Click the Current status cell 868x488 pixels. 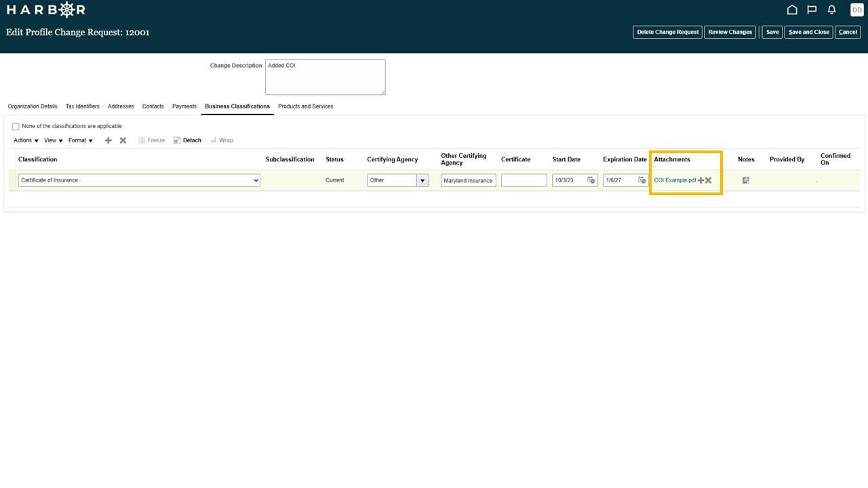click(335, 180)
